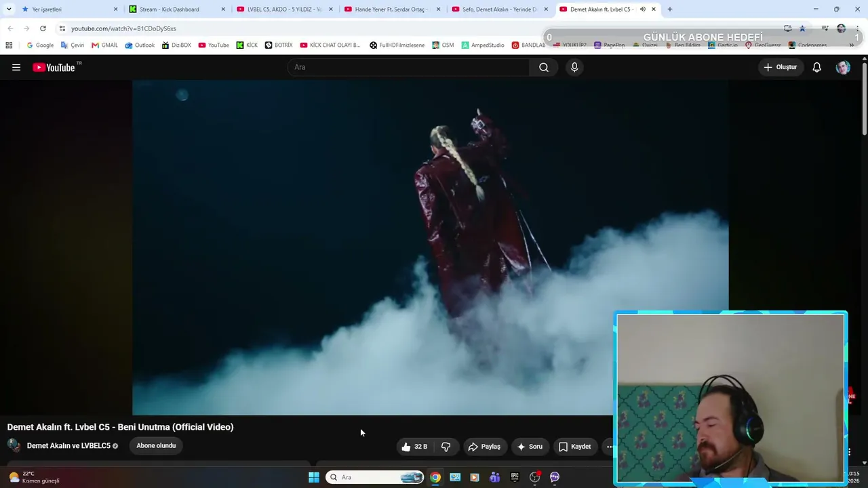
Task: Click the Windows taskbar search box
Action: point(374,477)
